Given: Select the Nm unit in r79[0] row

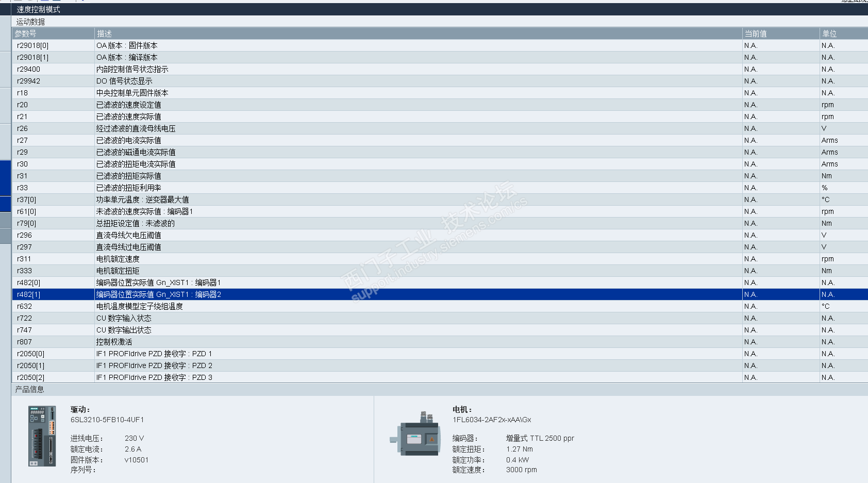Looking at the screenshot, I should pyautogui.click(x=827, y=223).
